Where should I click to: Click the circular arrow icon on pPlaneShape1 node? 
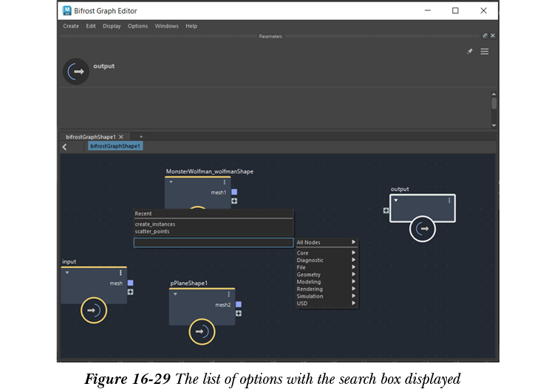pyautogui.click(x=200, y=331)
